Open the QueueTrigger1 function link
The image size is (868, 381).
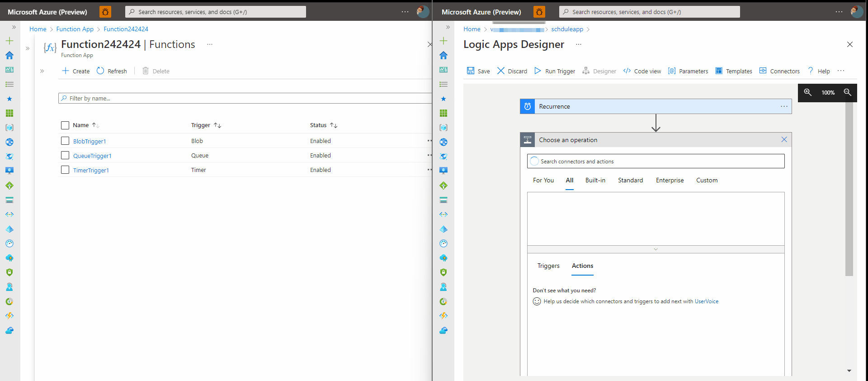(92, 156)
